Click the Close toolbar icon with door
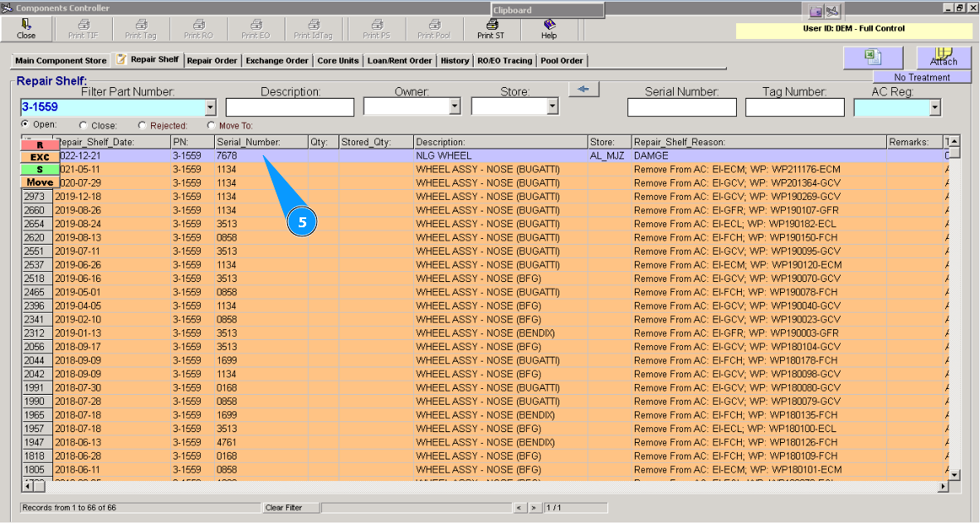Image resolution: width=980 pixels, height=525 pixels. [27, 29]
